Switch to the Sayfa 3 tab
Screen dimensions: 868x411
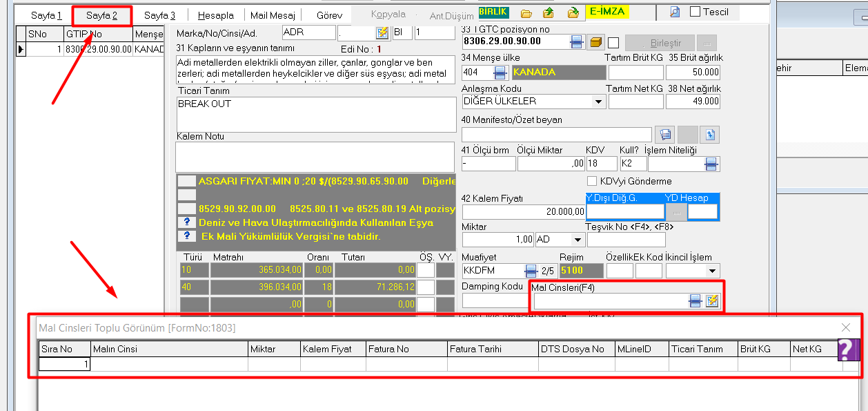pos(159,15)
